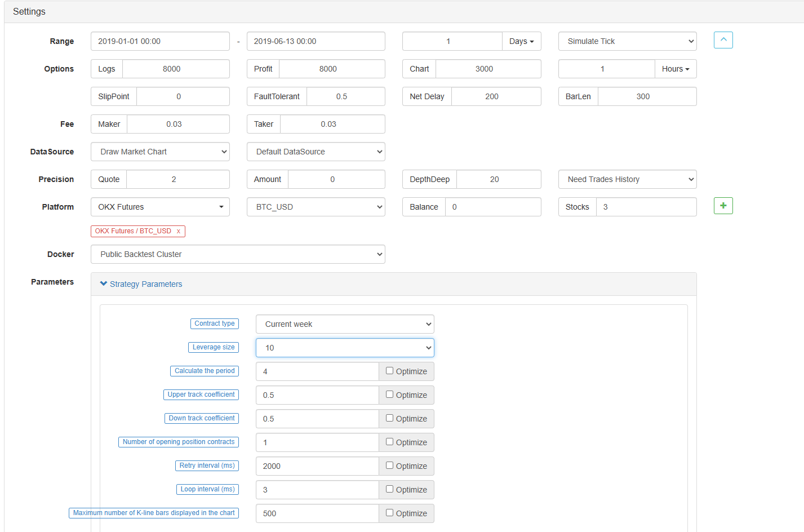Open the BTC_USD pair dropdown
This screenshot has height=532, width=804.
point(316,207)
